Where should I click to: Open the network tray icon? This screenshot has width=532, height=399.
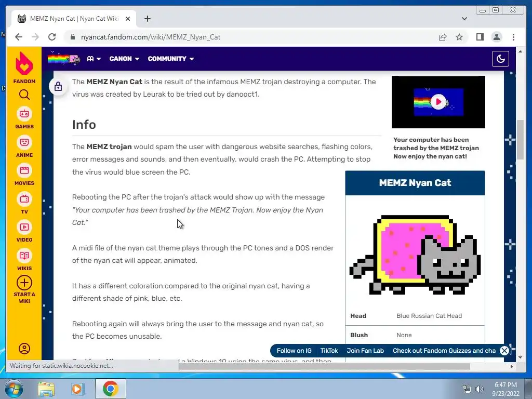[x=467, y=389]
